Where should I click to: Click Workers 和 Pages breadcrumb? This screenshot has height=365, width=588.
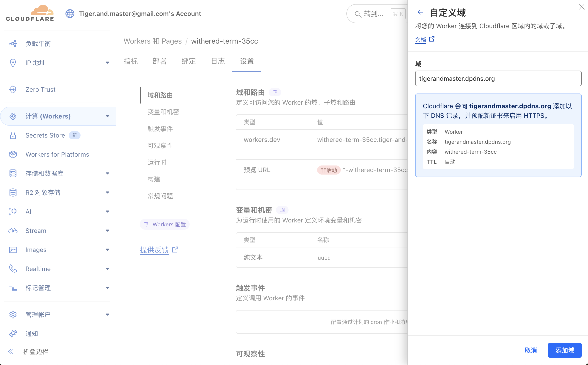tap(152, 41)
